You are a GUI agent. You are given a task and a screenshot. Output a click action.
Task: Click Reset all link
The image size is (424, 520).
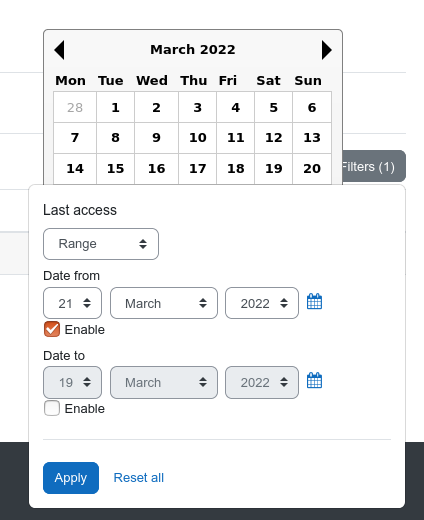[x=139, y=478]
